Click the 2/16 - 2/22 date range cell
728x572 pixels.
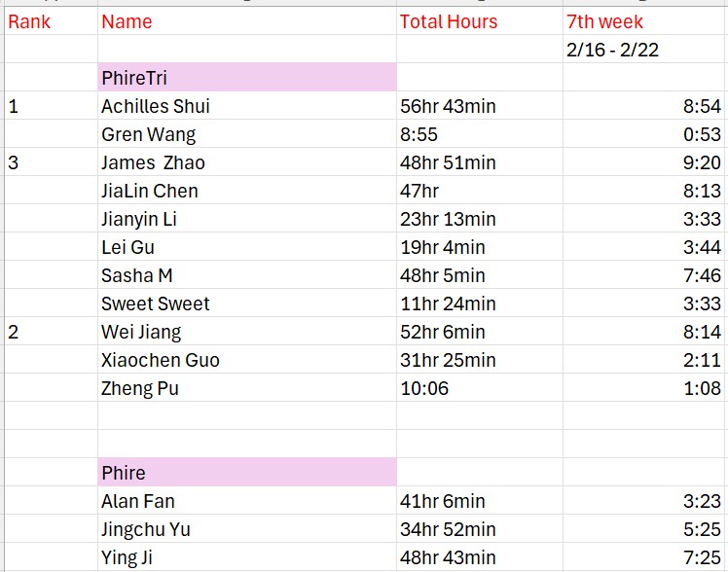coord(644,50)
